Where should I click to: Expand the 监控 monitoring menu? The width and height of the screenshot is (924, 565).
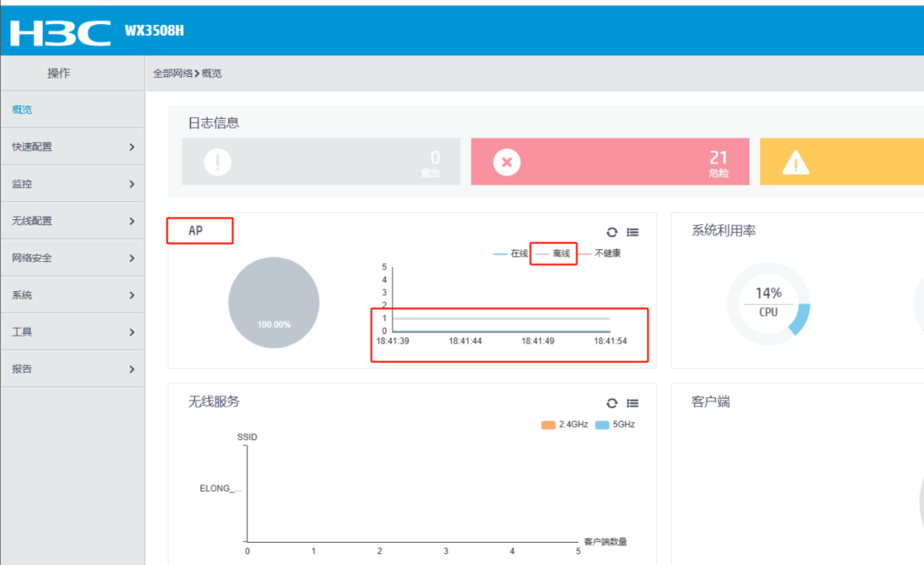coord(72,183)
